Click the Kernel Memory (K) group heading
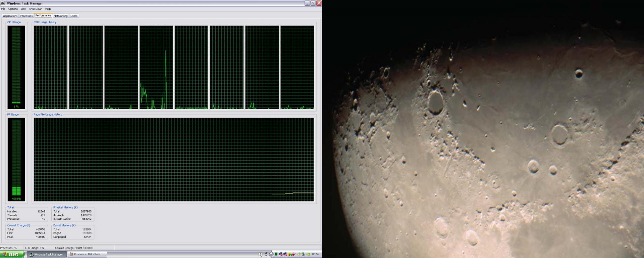 pyautogui.click(x=64, y=225)
